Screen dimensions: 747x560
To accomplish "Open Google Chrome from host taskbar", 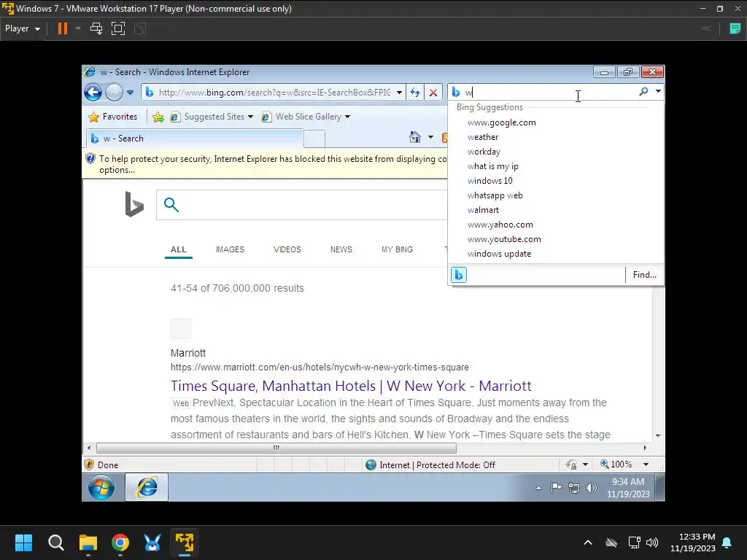I will point(120,542).
